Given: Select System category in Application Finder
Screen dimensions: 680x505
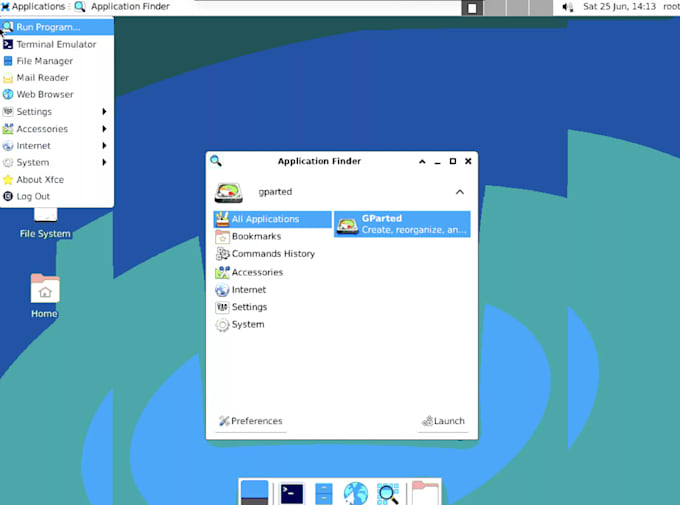Looking at the screenshot, I should (x=273, y=325).
